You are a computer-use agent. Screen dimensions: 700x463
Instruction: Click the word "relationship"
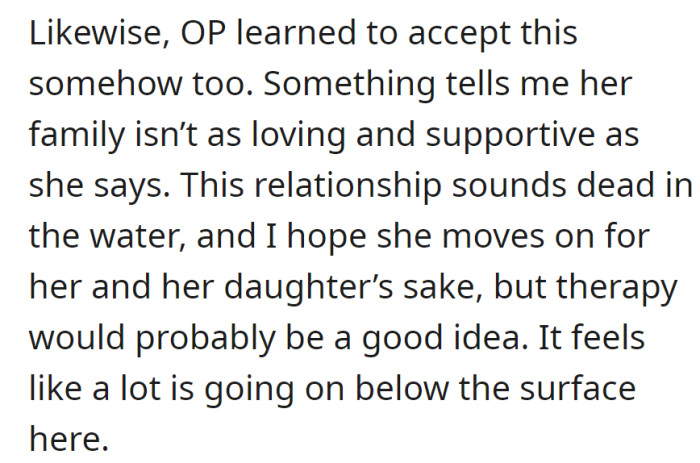pyautogui.click(x=301, y=186)
